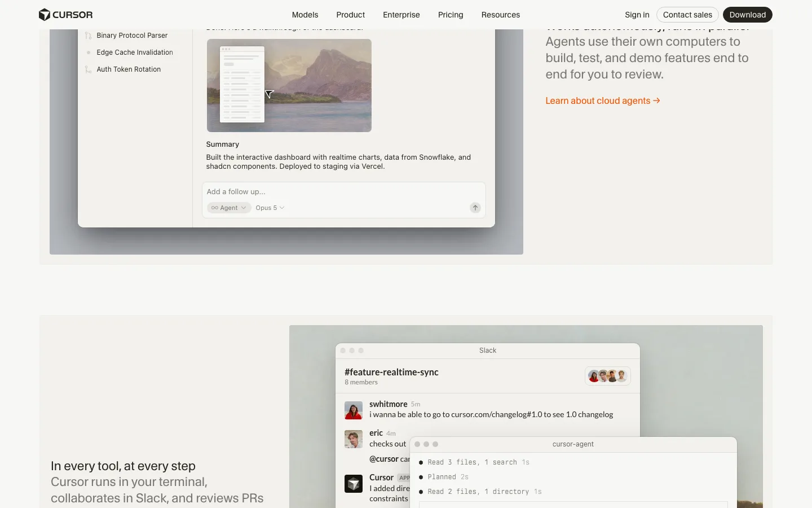This screenshot has height=508, width=812.
Task: Click the 8 members text
Action: (361, 382)
